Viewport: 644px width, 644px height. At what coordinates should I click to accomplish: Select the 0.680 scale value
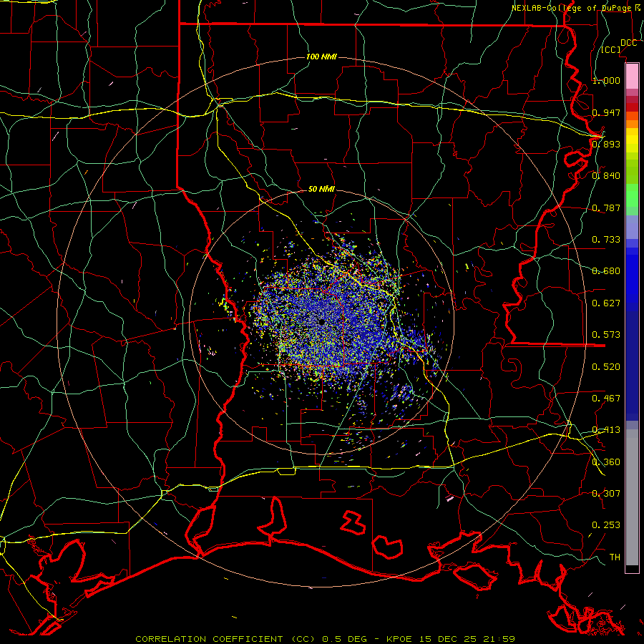(x=606, y=271)
